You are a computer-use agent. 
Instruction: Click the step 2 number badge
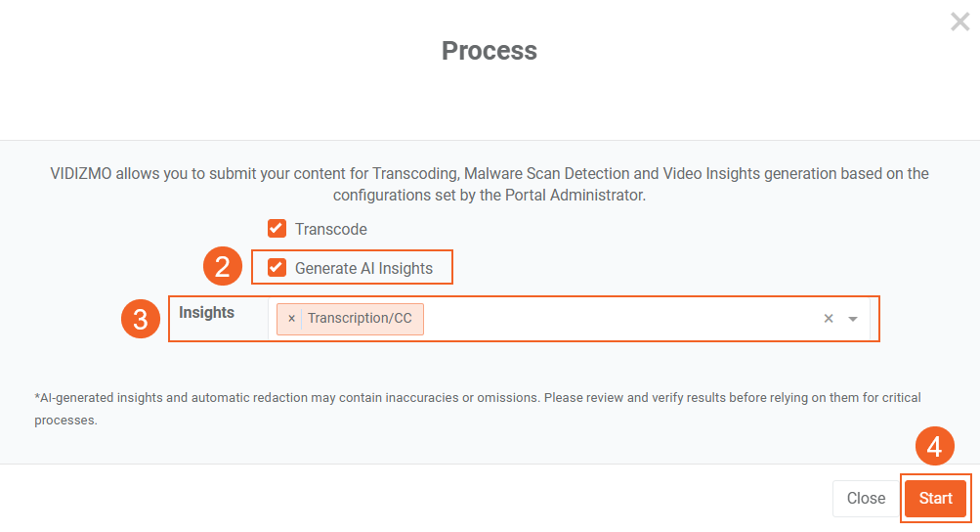point(223,267)
